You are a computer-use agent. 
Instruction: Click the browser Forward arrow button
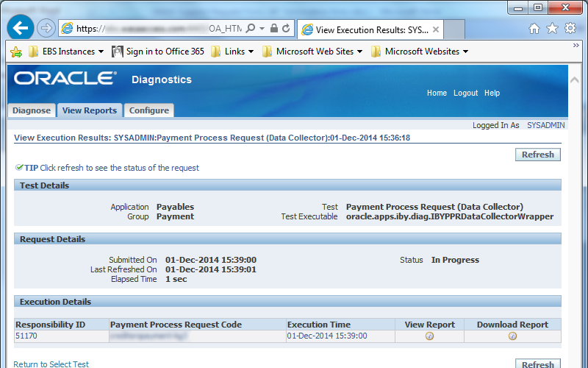pyautogui.click(x=46, y=28)
